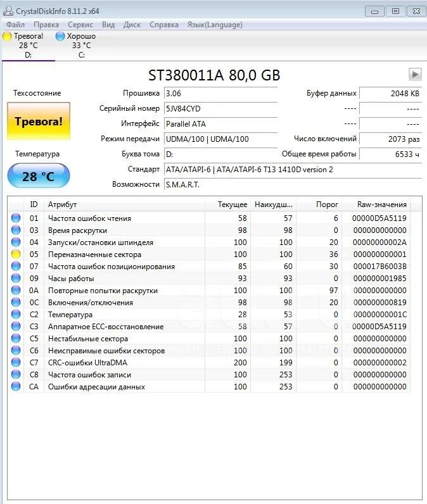The width and height of the screenshot is (427, 504).
Task: Click the Raw-значения column header
Action: [x=376, y=204]
